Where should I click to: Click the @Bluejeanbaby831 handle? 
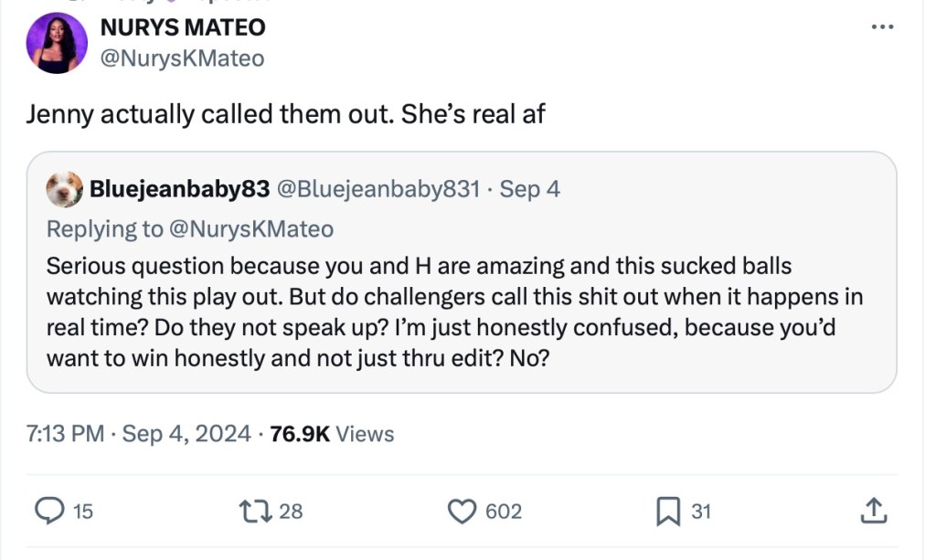[x=378, y=189]
